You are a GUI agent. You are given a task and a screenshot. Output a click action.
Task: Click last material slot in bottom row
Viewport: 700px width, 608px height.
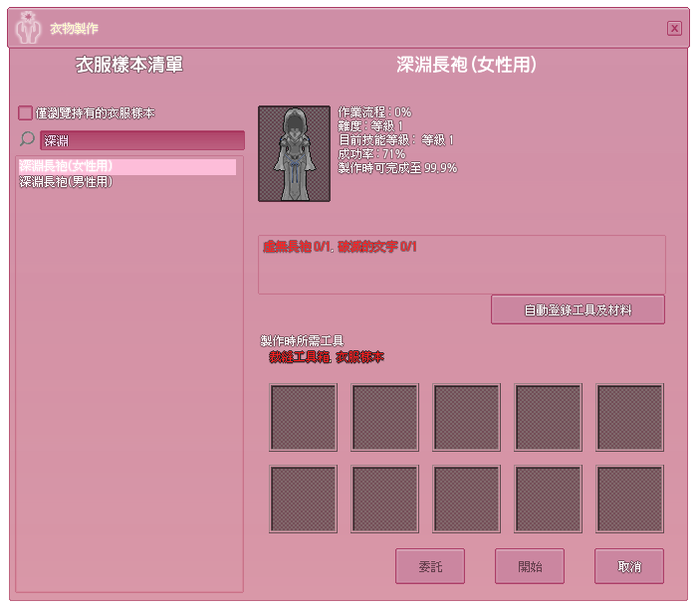pyautogui.click(x=630, y=499)
